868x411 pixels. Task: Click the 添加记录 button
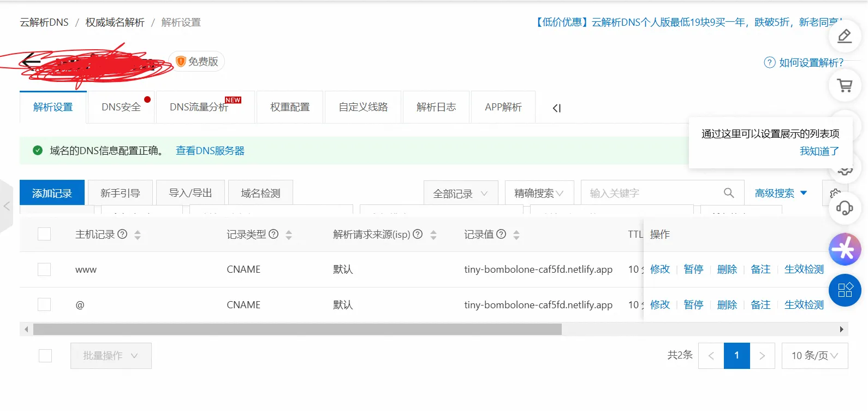[x=52, y=193]
